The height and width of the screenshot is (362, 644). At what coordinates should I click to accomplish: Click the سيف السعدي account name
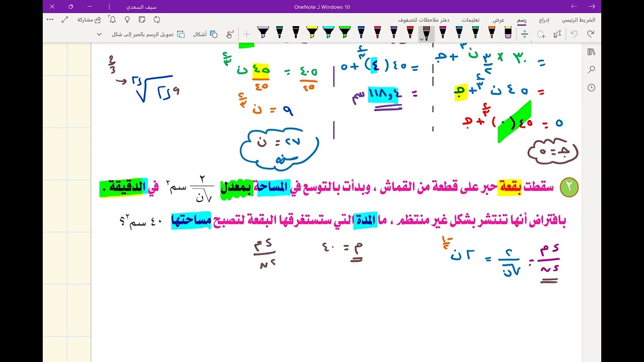click(140, 7)
